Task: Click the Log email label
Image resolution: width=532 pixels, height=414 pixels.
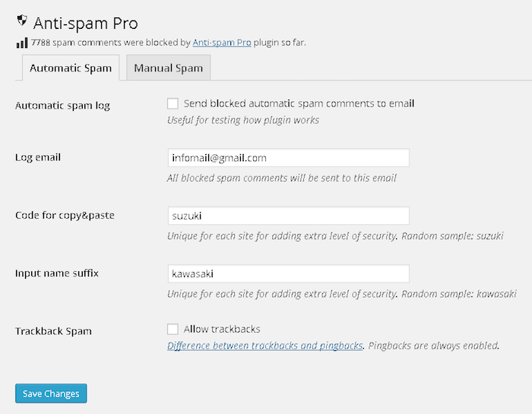Action: pyautogui.click(x=38, y=157)
